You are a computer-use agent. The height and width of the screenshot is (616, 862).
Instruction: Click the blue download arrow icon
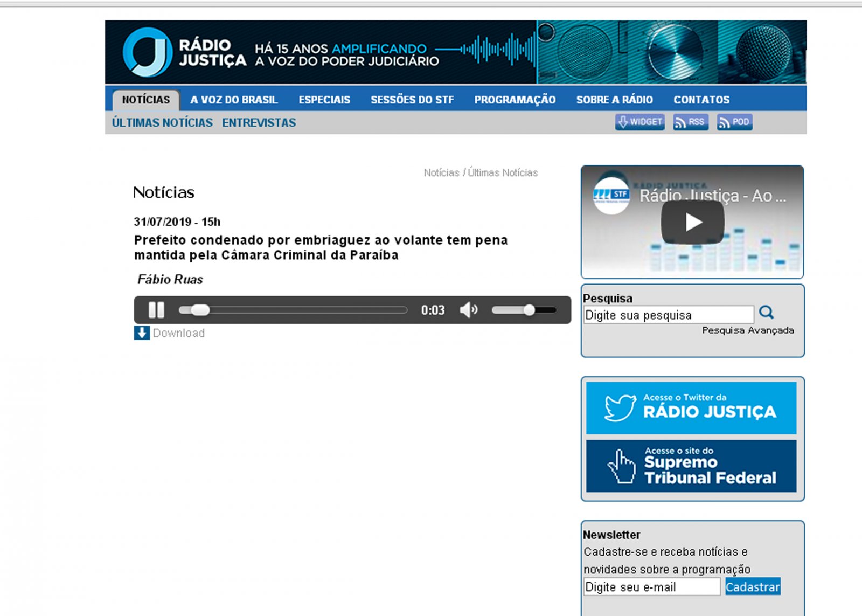[x=142, y=333]
